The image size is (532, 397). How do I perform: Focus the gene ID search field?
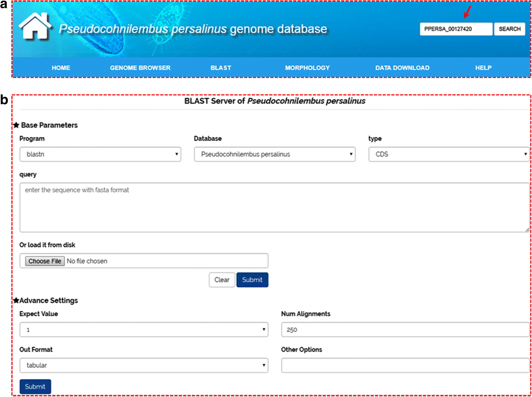click(x=456, y=29)
